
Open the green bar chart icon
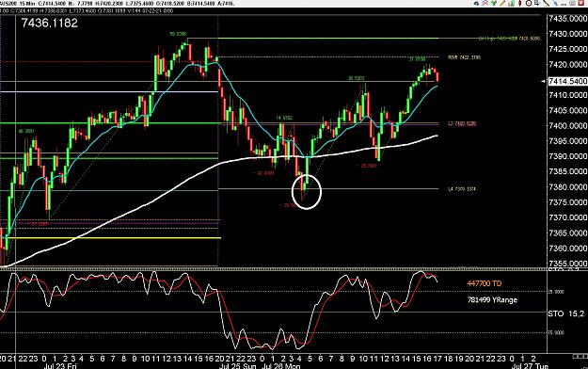(511, 4)
